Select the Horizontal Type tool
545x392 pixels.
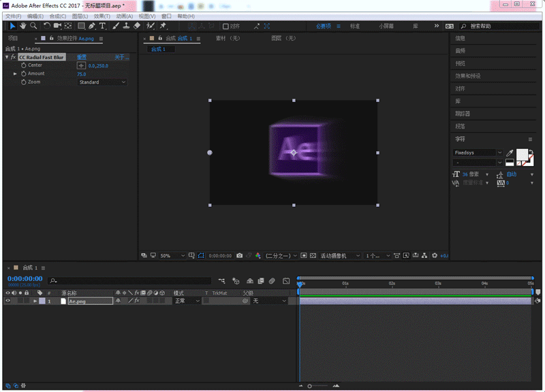(103, 26)
